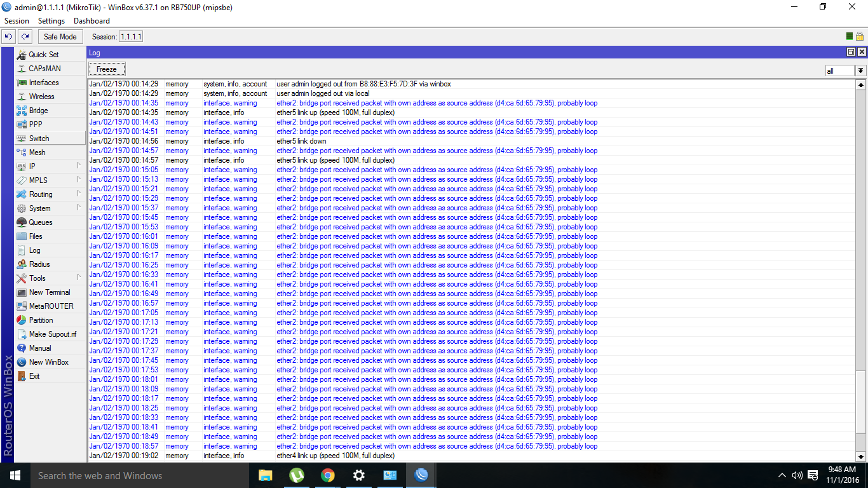Click the redo arrow toolbar icon

pos(25,37)
